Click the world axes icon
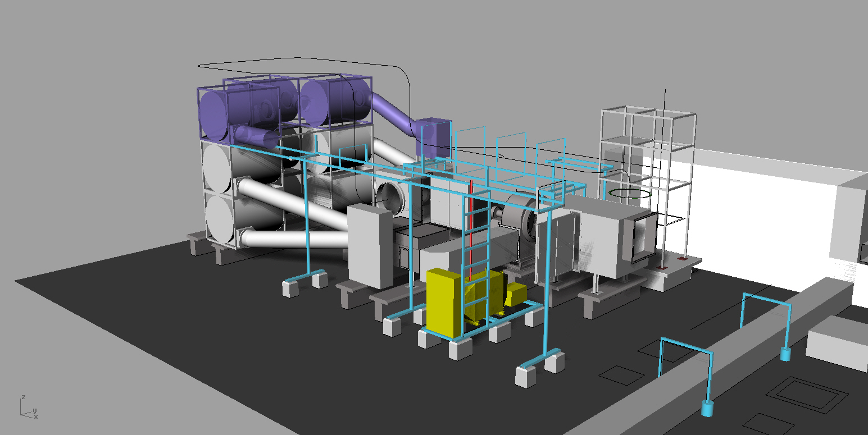The image size is (868, 435). [x=28, y=407]
